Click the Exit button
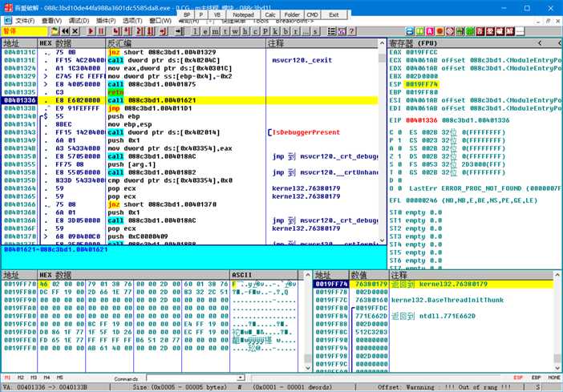This screenshot has width=563, height=392. [x=334, y=14]
